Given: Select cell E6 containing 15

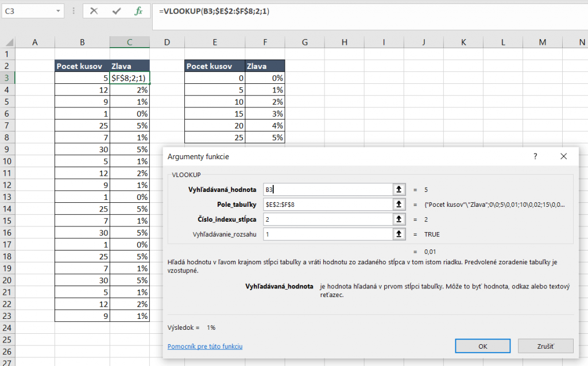Looking at the screenshot, I should 215,113.
